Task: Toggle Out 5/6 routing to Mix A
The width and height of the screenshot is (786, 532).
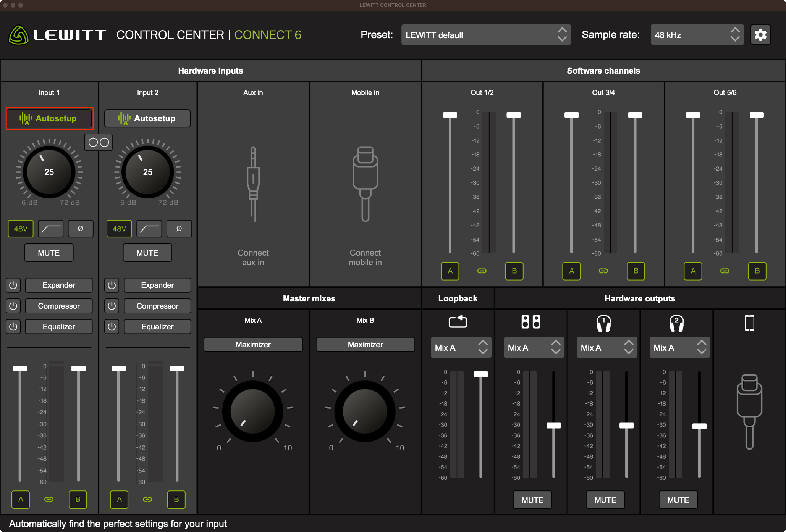Action: tap(693, 271)
